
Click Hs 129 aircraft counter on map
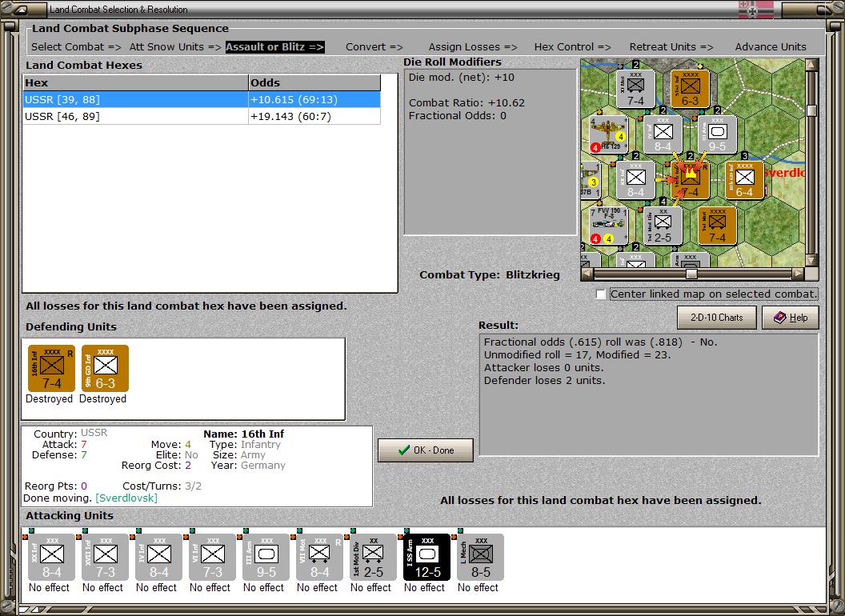click(x=609, y=134)
